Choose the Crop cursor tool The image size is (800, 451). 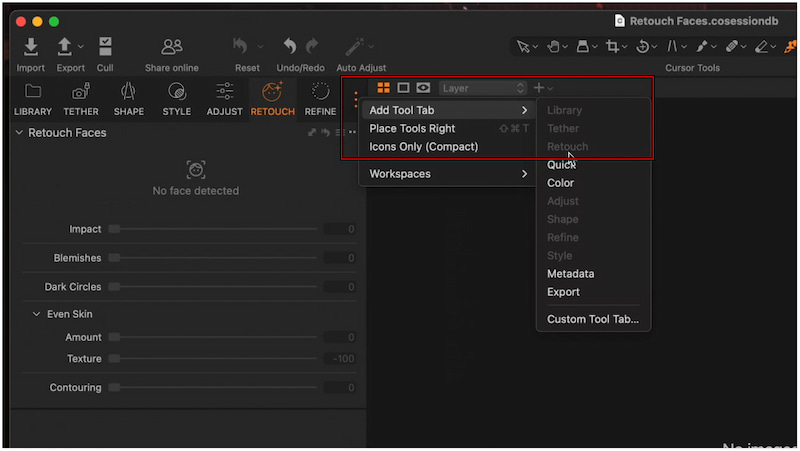coord(612,46)
